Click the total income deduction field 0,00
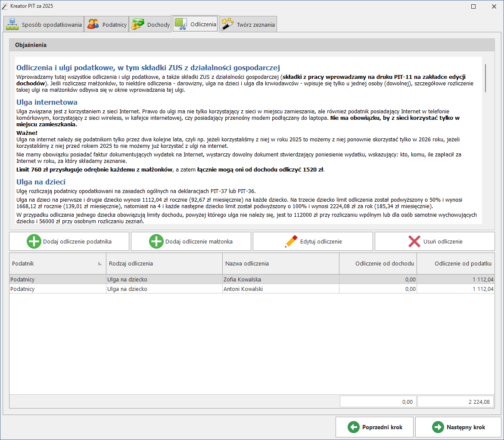Screen dimensions: 504x440 coord(378,402)
